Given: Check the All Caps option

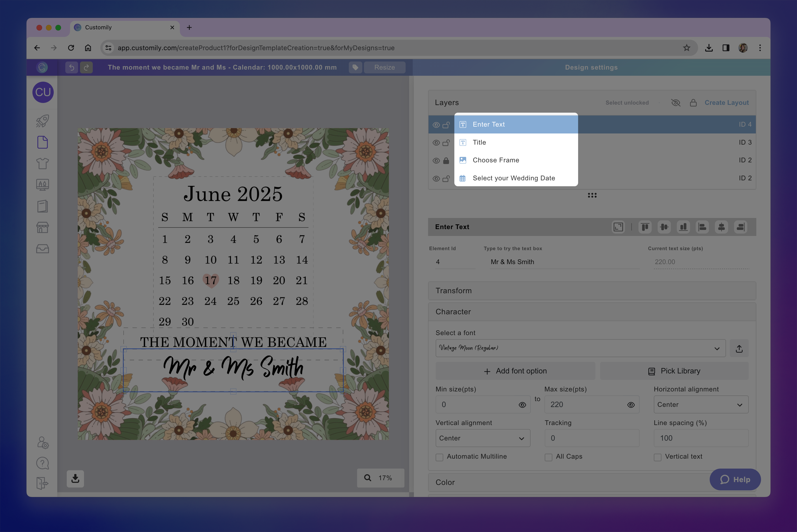Looking at the screenshot, I should click(548, 457).
